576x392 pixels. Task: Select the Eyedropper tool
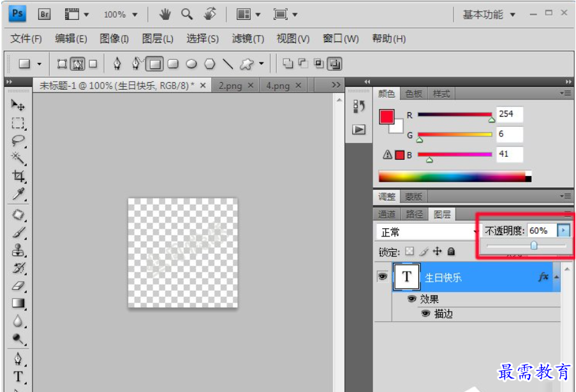pyautogui.click(x=17, y=194)
